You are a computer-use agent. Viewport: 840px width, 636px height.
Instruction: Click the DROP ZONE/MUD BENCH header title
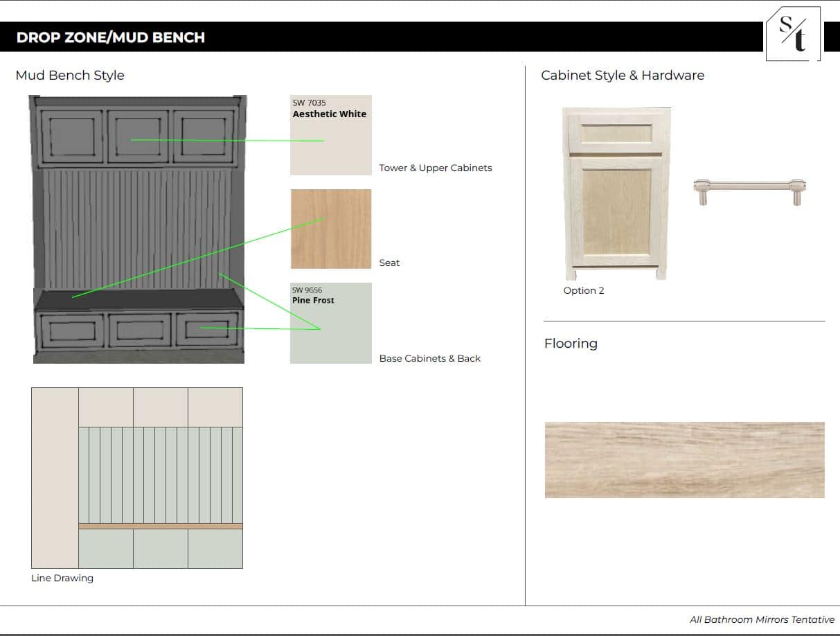(111, 37)
